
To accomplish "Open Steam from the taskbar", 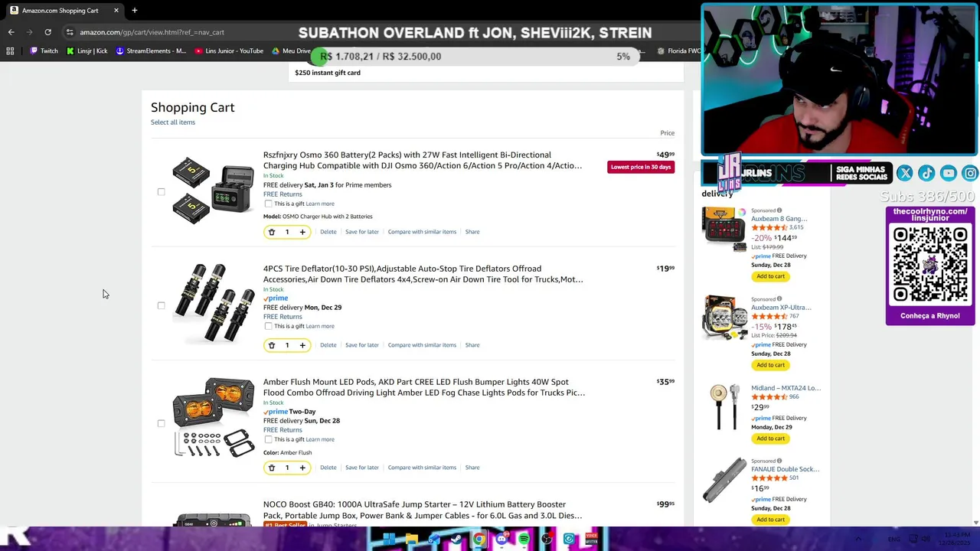I will 456,539.
